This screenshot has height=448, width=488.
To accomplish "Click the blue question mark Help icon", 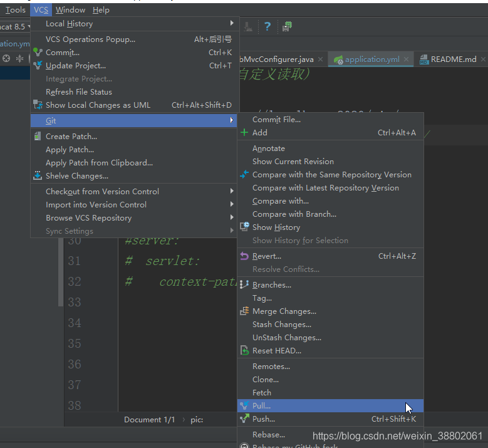I will pyautogui.click(x=267, y=26).
